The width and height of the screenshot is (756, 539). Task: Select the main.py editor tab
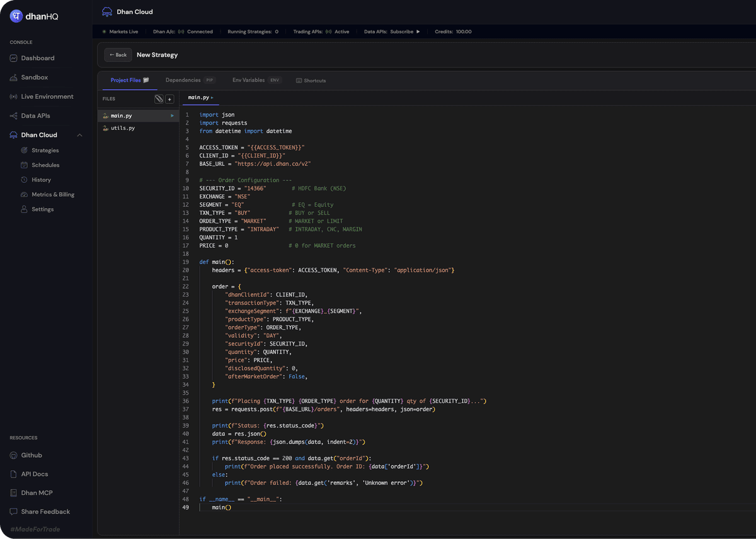click(201, 98)
